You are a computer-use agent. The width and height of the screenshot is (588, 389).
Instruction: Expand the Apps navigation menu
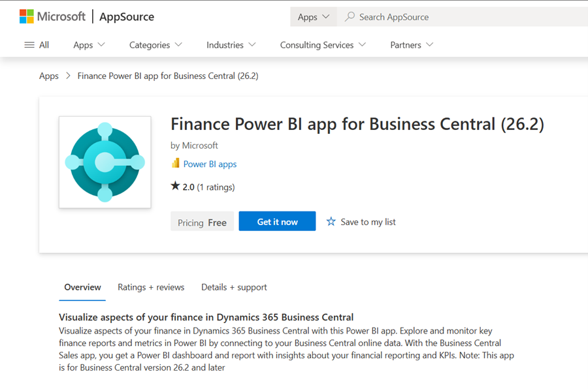point(89,45)
